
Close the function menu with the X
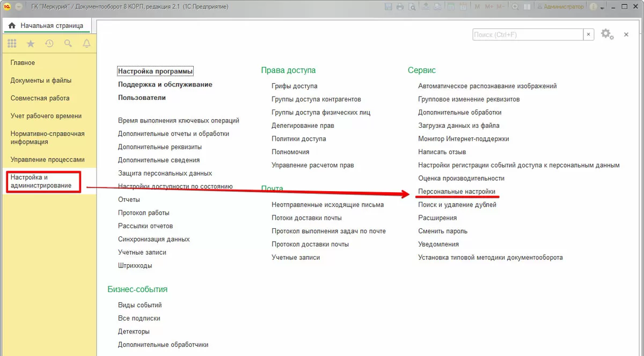tap(626, 34)
